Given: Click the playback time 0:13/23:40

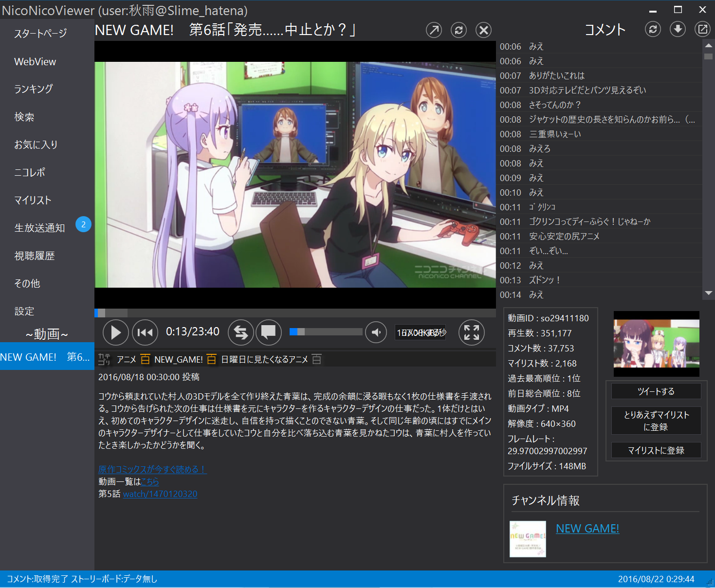Looking at the screenshot, I should 193,331.
